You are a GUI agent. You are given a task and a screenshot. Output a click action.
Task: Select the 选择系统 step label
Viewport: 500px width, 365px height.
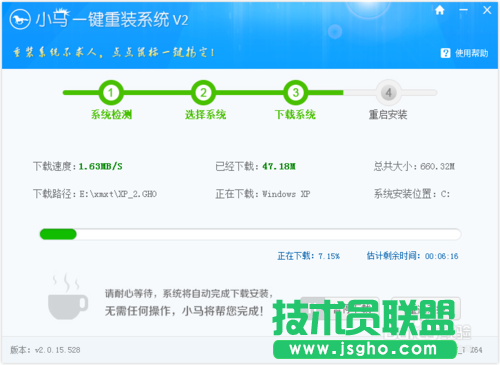pos(205,115)
